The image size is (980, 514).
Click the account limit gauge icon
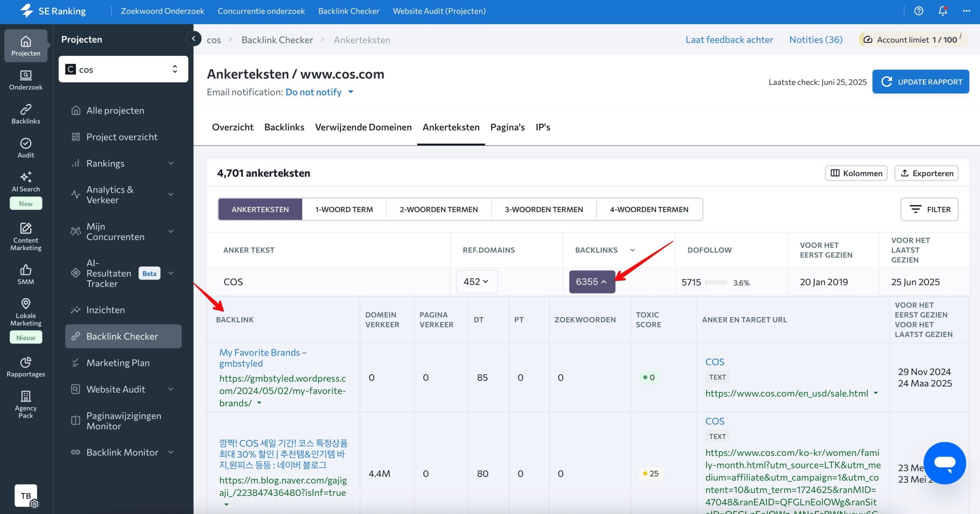point(868,40)
